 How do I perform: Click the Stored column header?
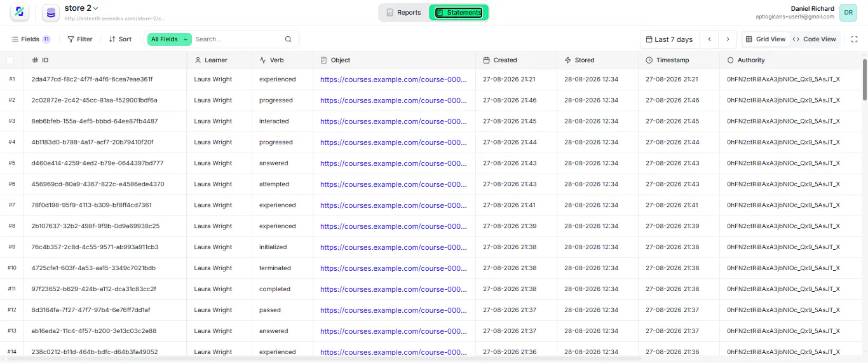597,60
